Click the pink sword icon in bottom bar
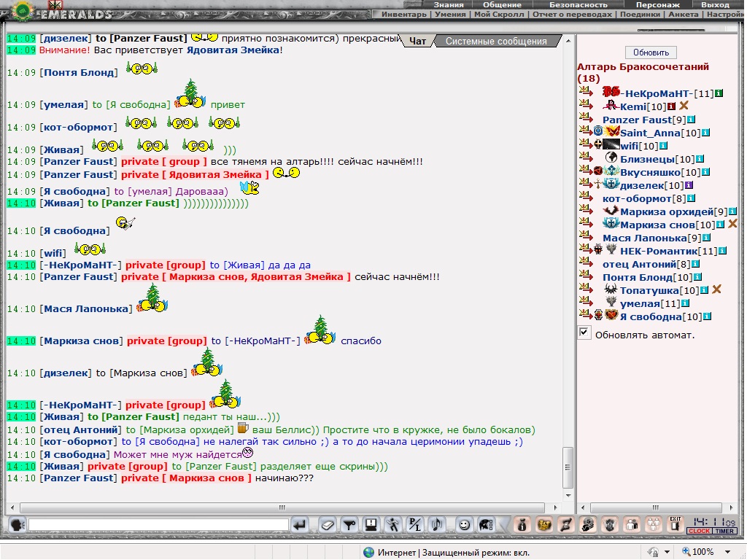Screen dimensions: 747x560 566,525
